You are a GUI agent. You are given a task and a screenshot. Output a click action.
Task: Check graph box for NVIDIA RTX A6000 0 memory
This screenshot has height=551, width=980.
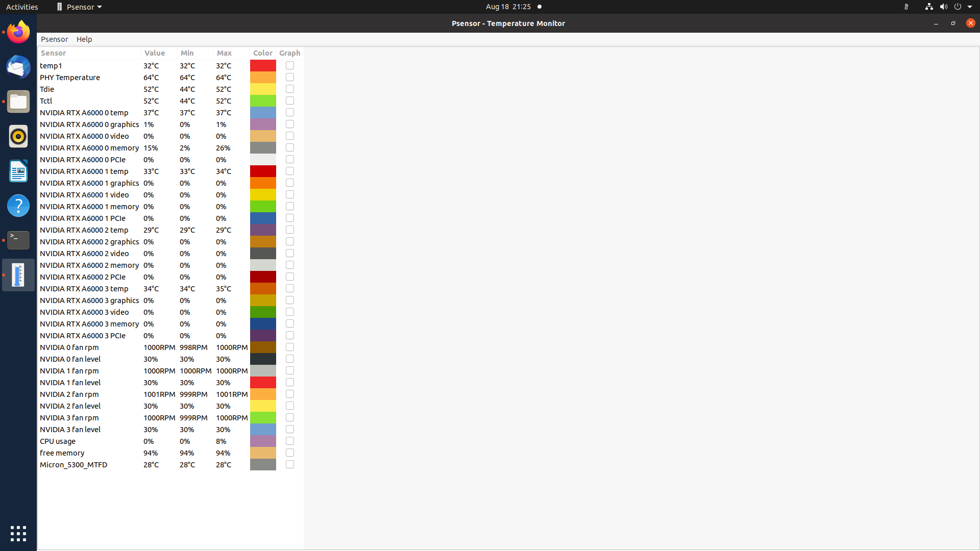[x=290, y=147]
